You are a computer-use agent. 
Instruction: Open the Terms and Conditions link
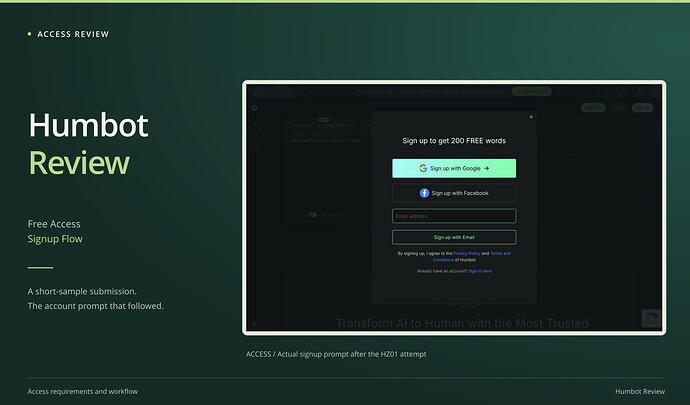click(472, 257)
